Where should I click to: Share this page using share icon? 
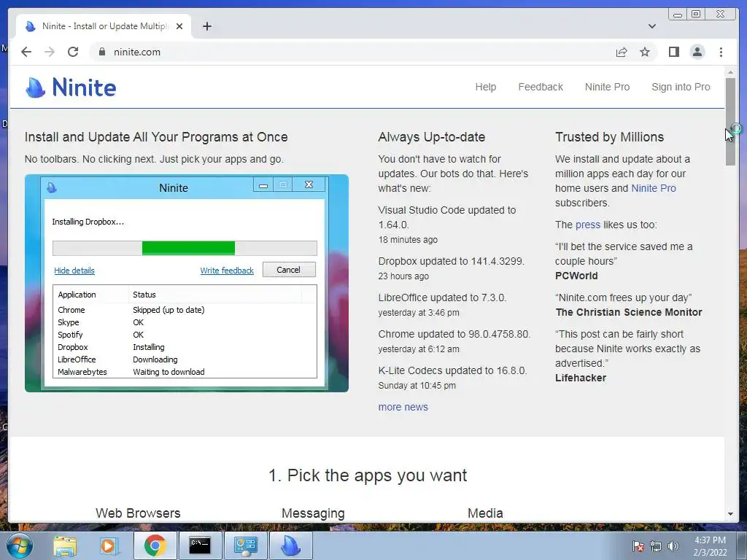coord(622,52)
